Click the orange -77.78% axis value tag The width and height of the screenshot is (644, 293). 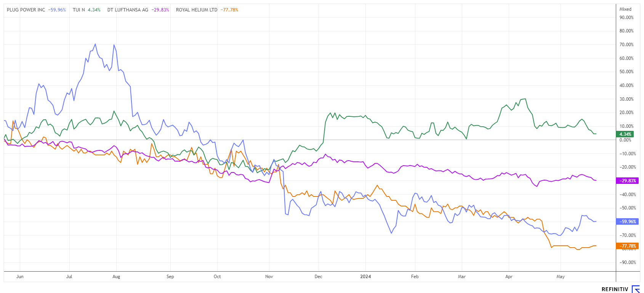[x=627, y=246]
